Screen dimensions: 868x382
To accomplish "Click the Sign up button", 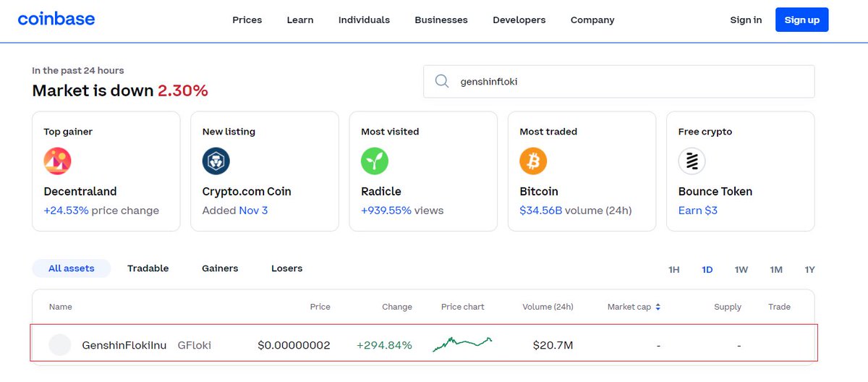I will [802, 20].
